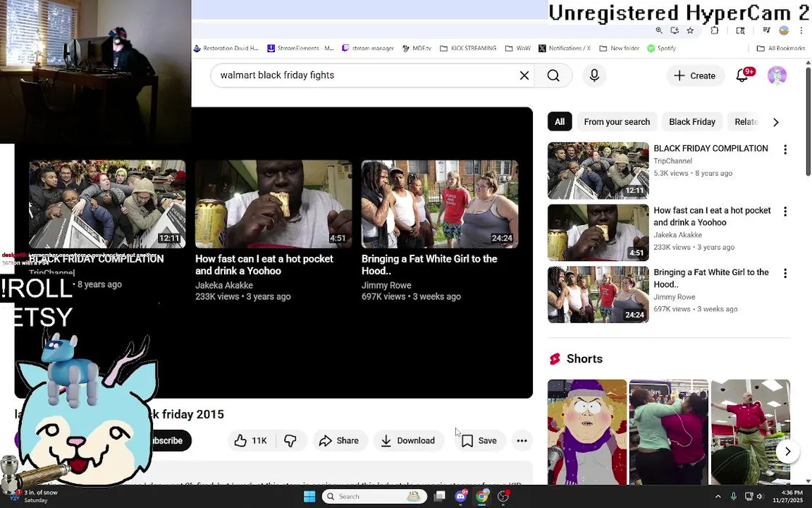Open the Restoration Druid bookmark
812x508 pixels.
tap(226, 48)
